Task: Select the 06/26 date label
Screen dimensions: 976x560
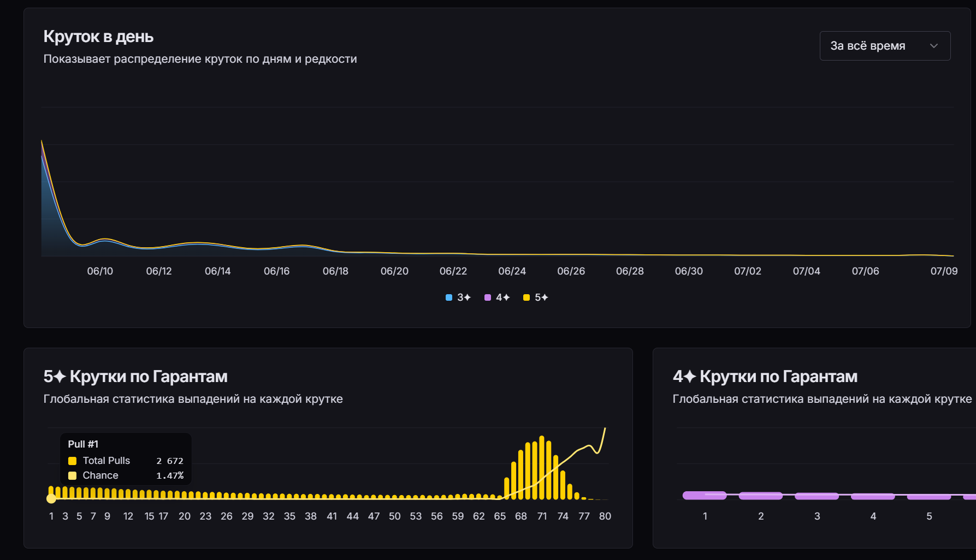Action: tap(571, 271)
